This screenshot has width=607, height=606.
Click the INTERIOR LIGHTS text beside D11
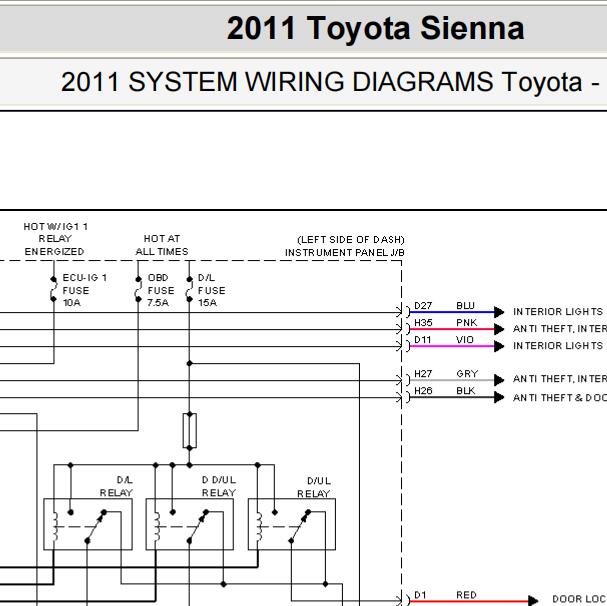558,346
